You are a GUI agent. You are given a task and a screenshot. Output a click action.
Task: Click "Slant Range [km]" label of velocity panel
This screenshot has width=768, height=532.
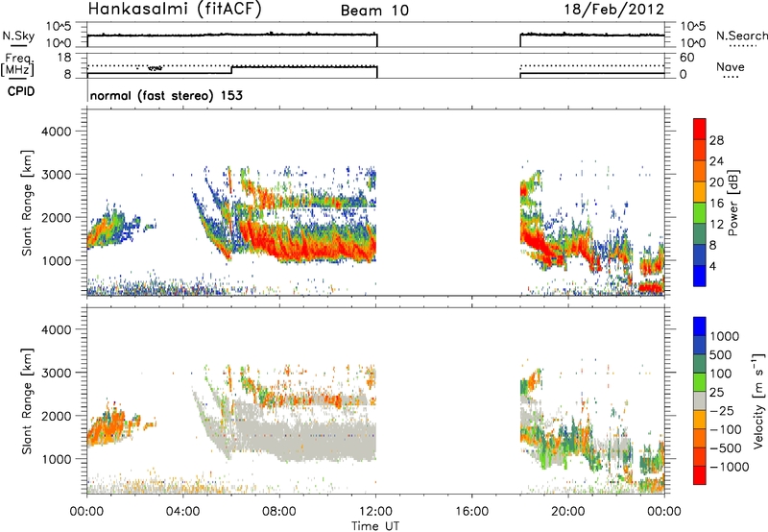point(27,401)
